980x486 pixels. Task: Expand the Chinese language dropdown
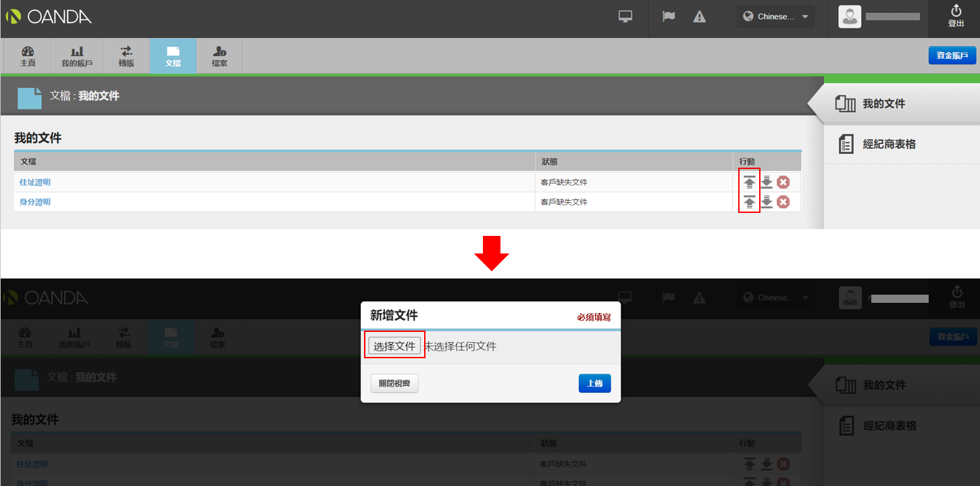(775, 17)
